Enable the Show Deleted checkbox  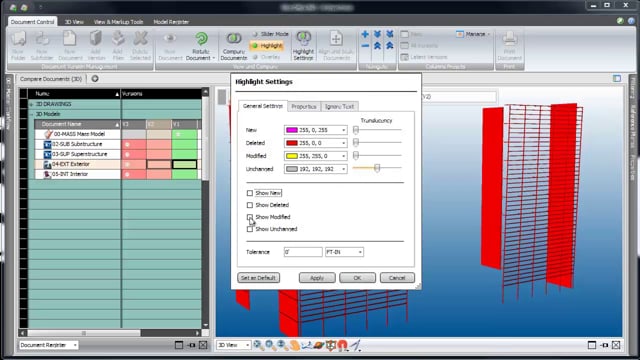pos(250,205)
